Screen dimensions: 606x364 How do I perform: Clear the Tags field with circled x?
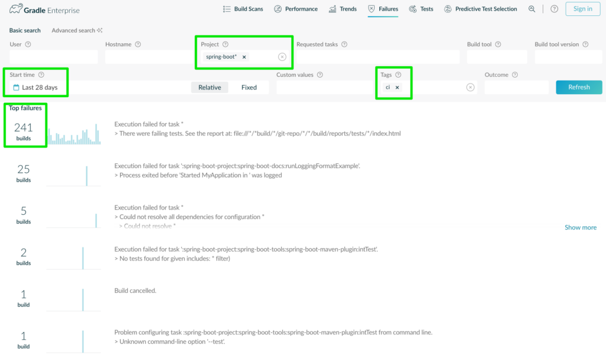(x=470, y=88)
